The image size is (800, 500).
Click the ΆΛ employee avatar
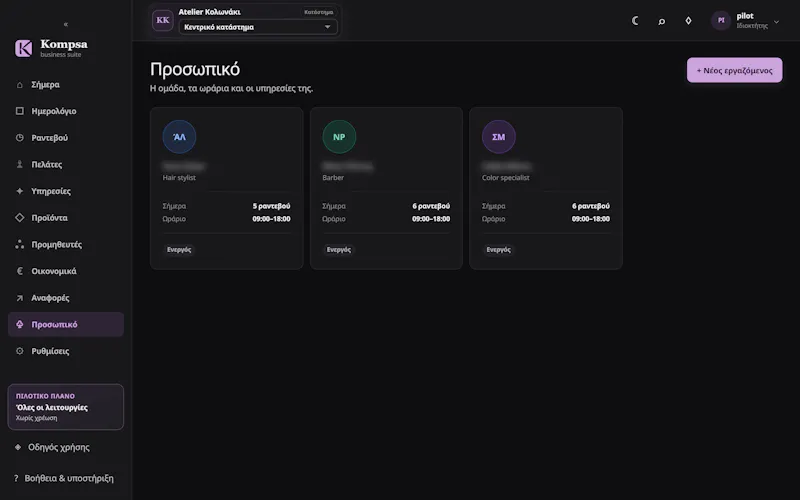(x=179, y=137)
